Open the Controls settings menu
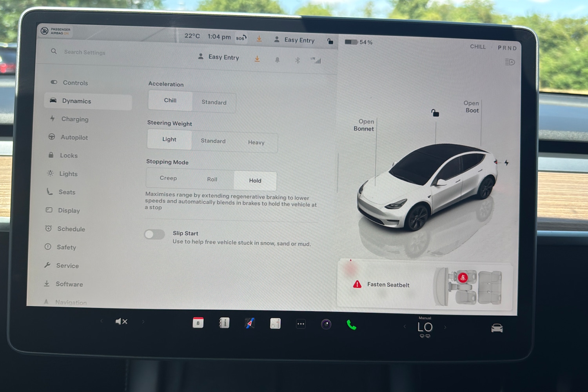Screen dimensions: 588x392 (69, 83)
